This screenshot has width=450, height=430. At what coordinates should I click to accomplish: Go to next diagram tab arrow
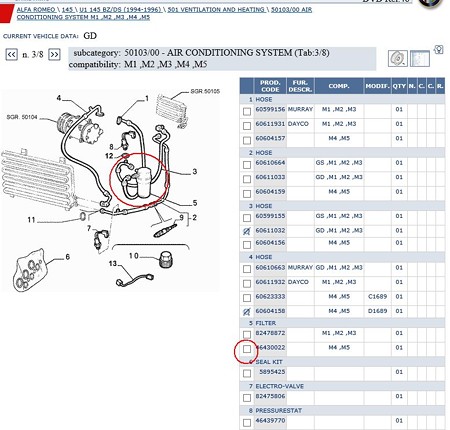click(54, 54)
